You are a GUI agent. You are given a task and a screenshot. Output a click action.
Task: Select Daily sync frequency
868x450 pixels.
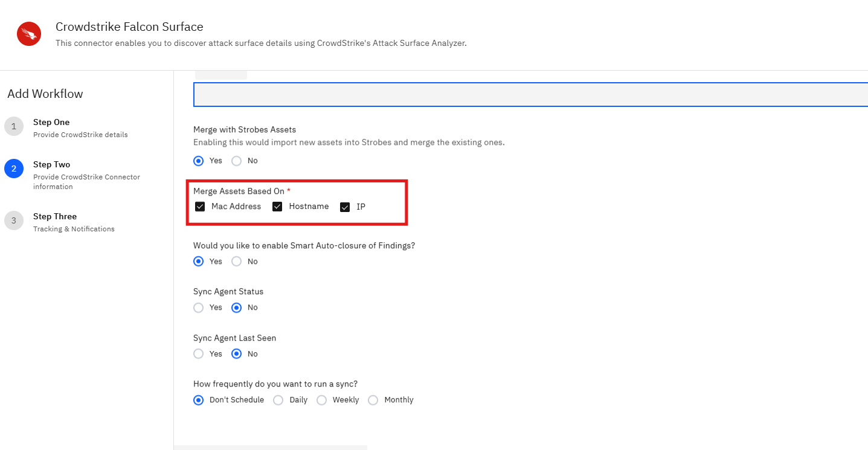tap(278, 400)
